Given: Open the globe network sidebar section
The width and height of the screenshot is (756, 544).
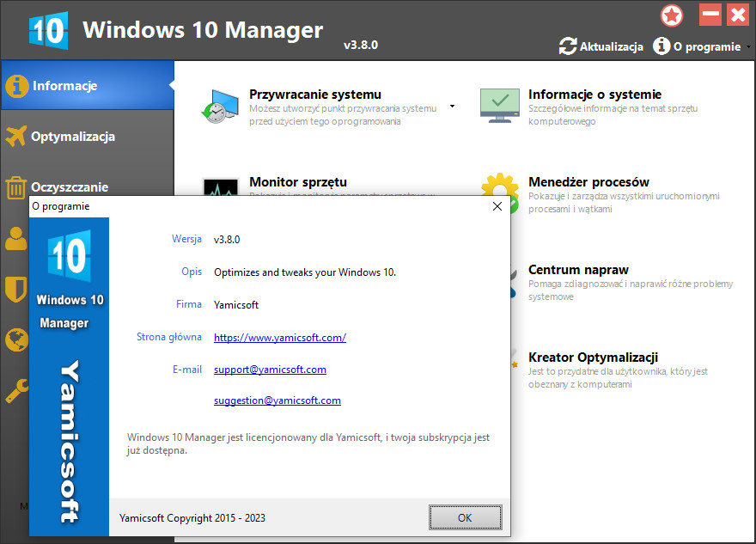Looking at the screenshot, I should (x=17, y=339).
